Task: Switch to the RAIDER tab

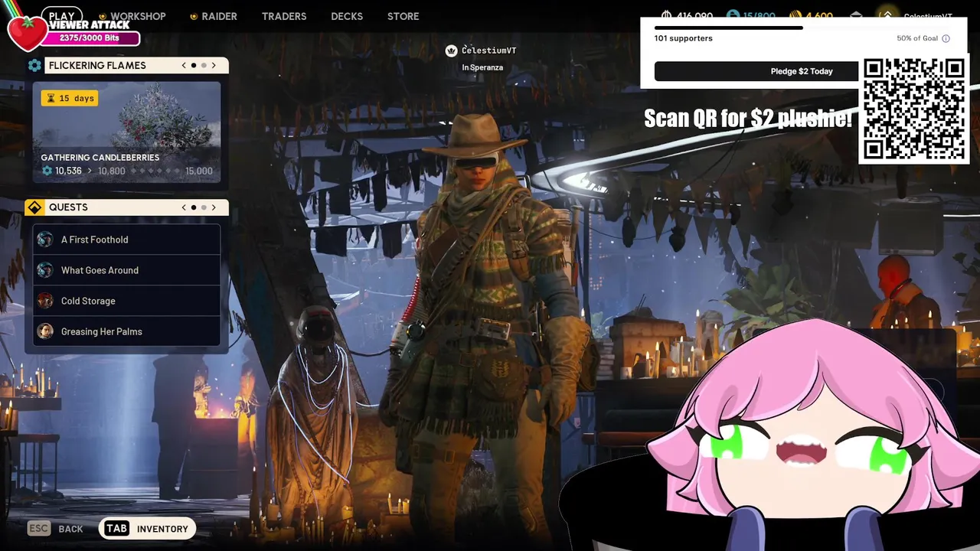Action: coord(219,16)
